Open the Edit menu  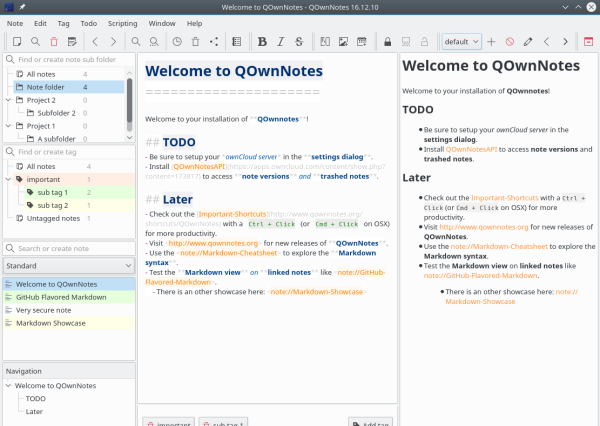pyautogui.click(x=40, y=23)
